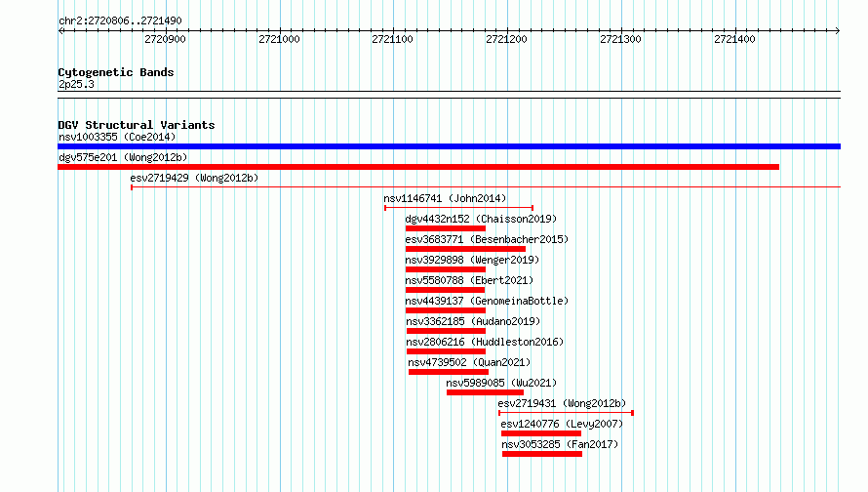Image resolution: width=868 pixels, height=492 pixels.
Task: Click the nsv1003355 (Coe2014) label
Action: [x=117, y=137]
